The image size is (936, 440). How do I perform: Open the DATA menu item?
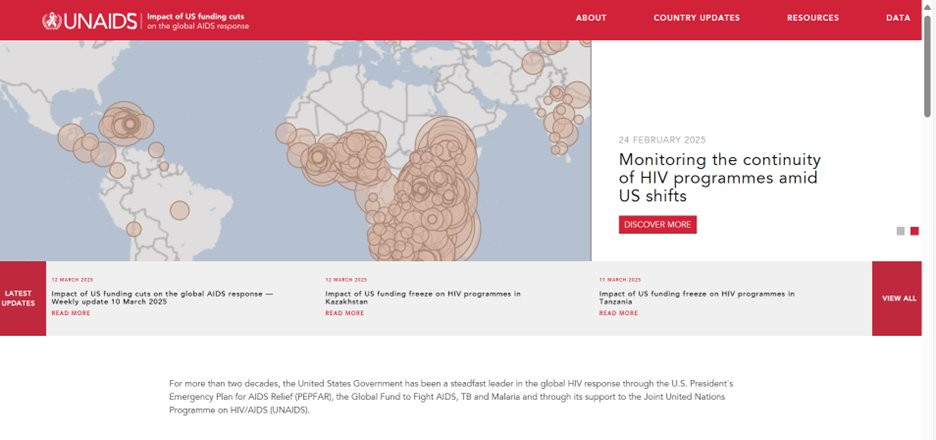coord(898,18)
